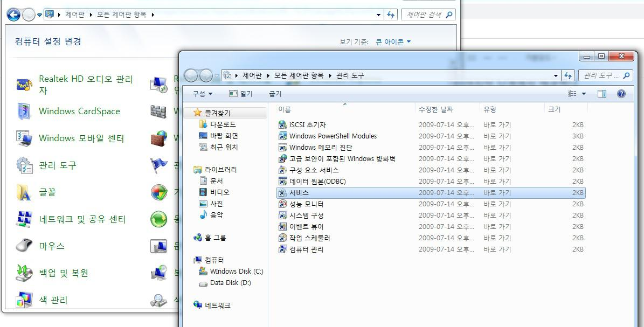Open 보기 기준 큰 아이콘 dropdown
The image size is (644, 327).
(393, 42)
